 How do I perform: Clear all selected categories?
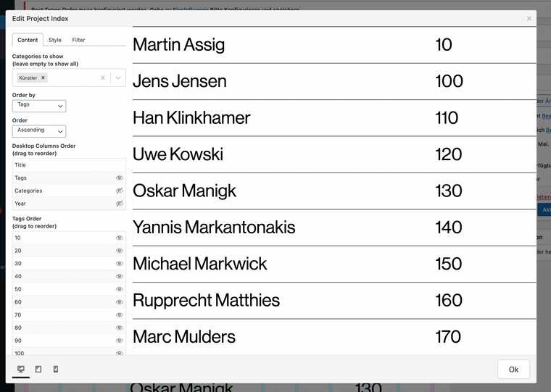pyautogui.click(x=103, y=78)
